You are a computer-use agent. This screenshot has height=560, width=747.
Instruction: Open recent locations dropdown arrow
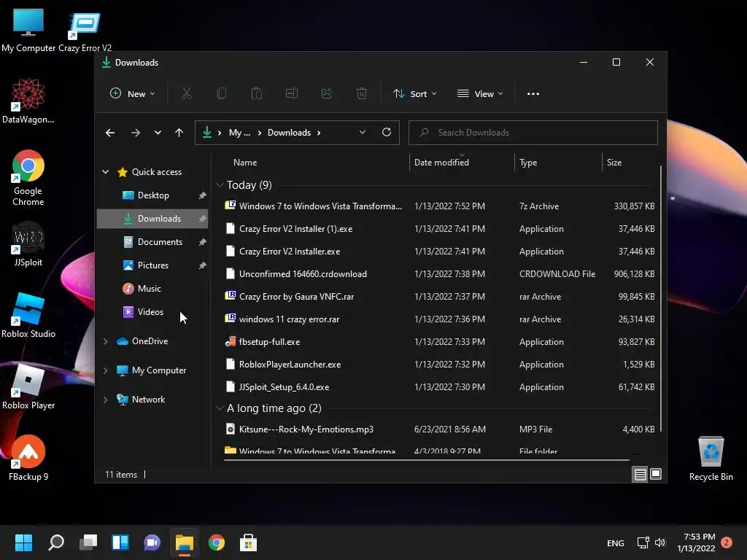[x=158, y=133]
